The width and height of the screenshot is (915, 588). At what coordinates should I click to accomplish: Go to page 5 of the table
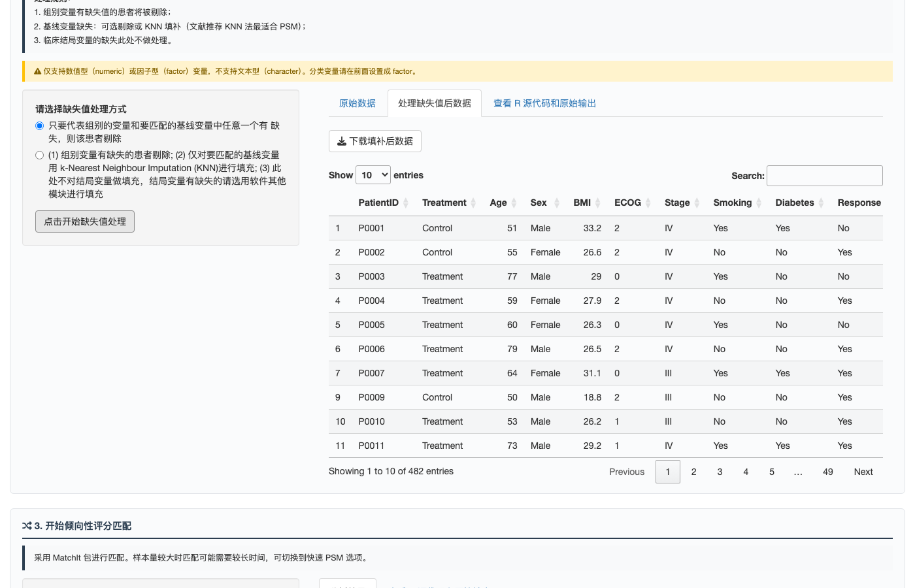[x=772, y=472]
